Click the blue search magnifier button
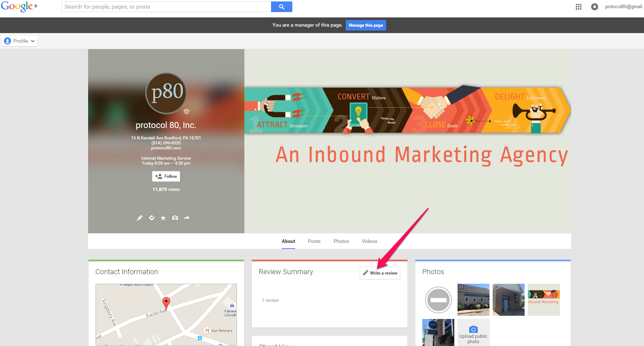This screenshot has width=644, height=346. (x=281, y=7)
